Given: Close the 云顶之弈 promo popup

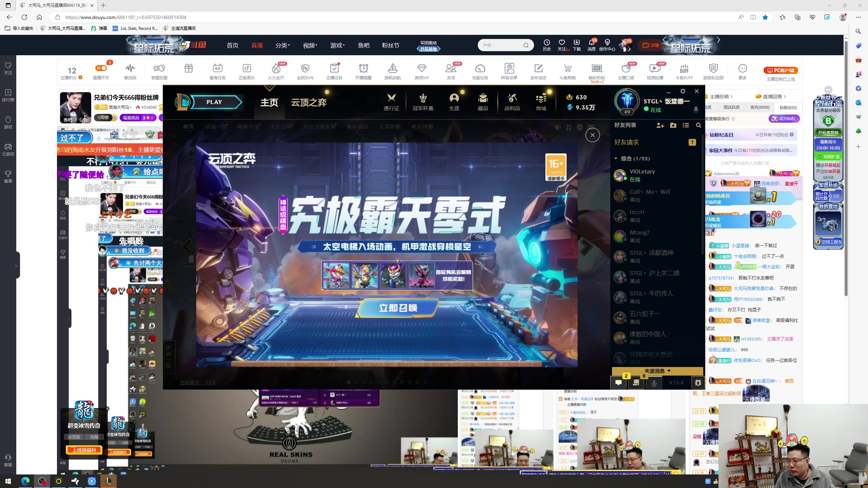Looking at the screenshot, I should (x=592, y=135).
